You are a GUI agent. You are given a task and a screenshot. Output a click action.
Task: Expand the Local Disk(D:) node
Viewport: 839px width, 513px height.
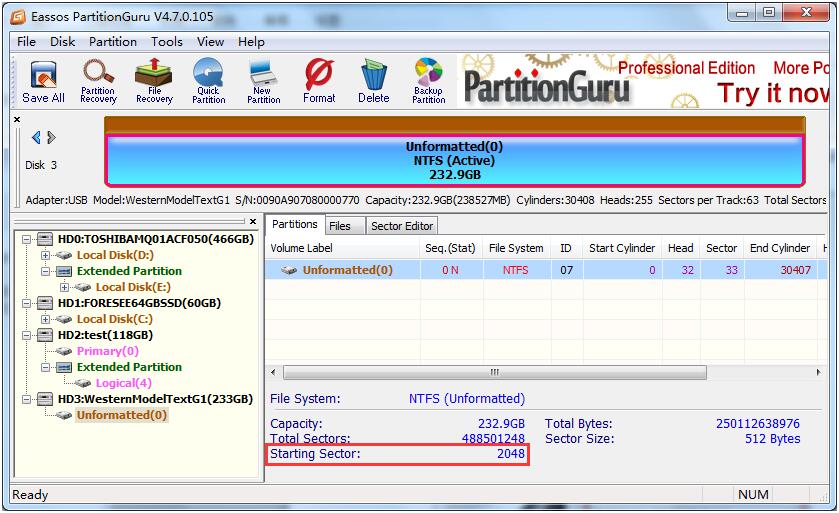coord(45,255)
